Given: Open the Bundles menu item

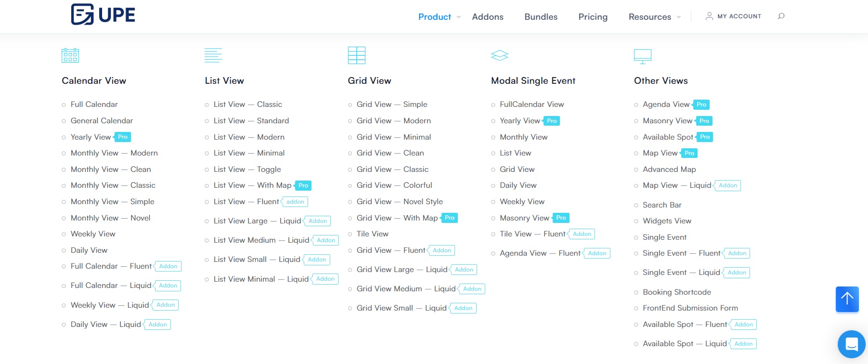Looking at the screenshot, I should [x=541, y=17].
